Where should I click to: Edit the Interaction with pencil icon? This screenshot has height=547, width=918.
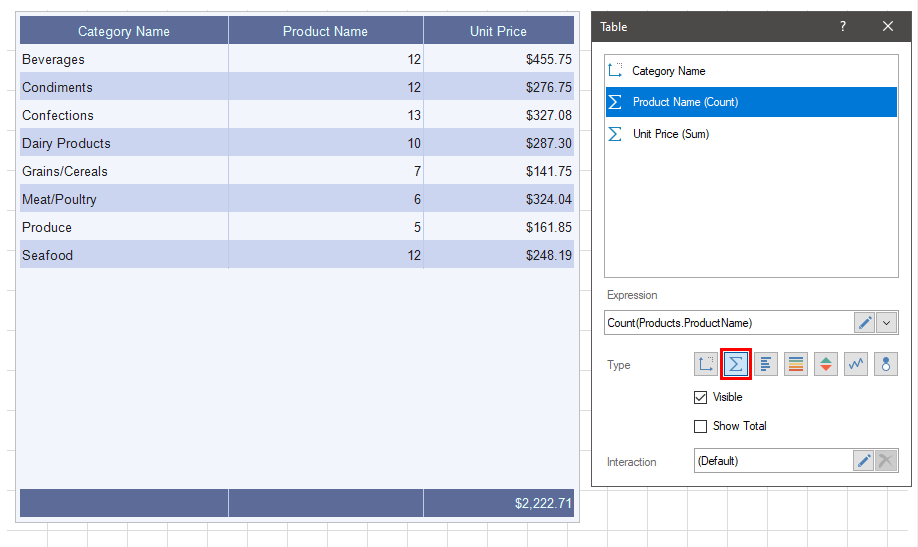[864, 461]
